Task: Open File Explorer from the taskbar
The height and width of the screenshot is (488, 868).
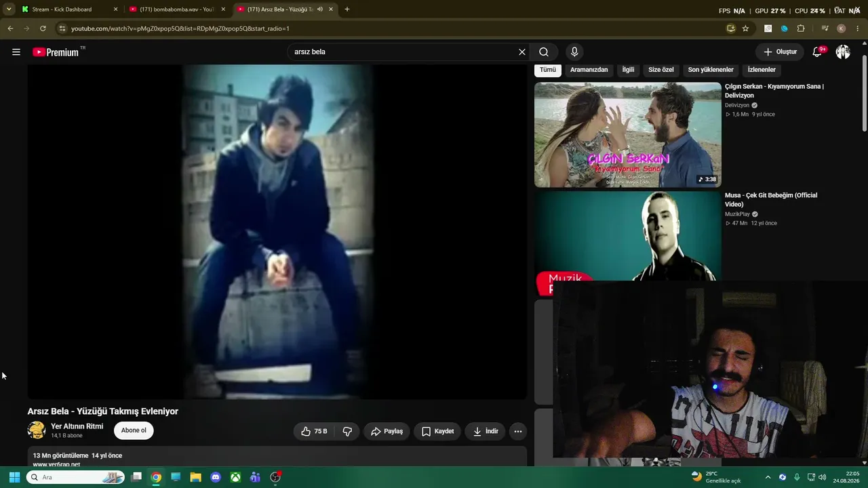Action: click(195, 477)
